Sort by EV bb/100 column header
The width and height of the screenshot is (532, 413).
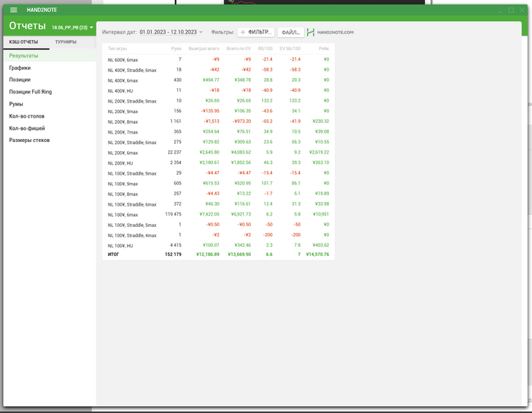[290, 49]
